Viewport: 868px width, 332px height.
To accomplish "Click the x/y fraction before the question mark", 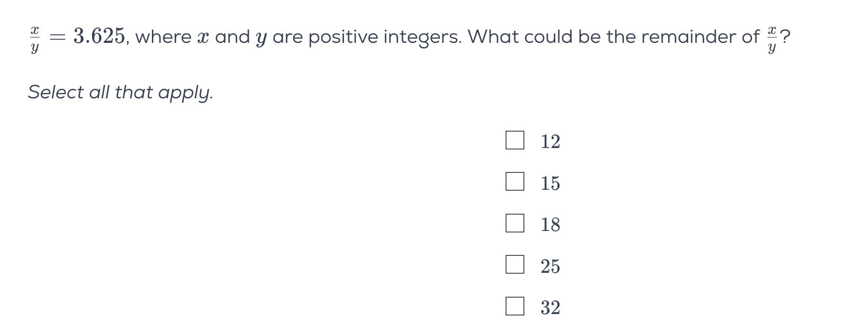I will [x=772, y=39].
